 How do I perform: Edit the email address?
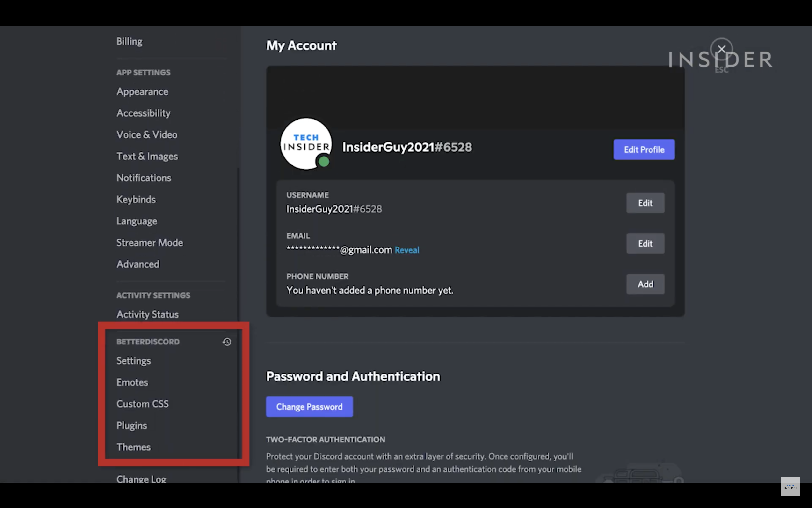click(645, 244)
